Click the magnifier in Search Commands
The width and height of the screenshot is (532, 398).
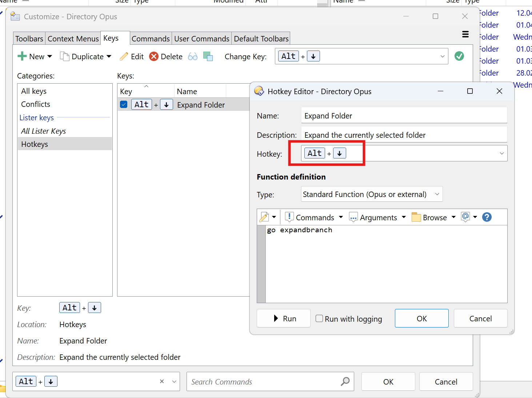pyautogui.click(x=345, y=381)
